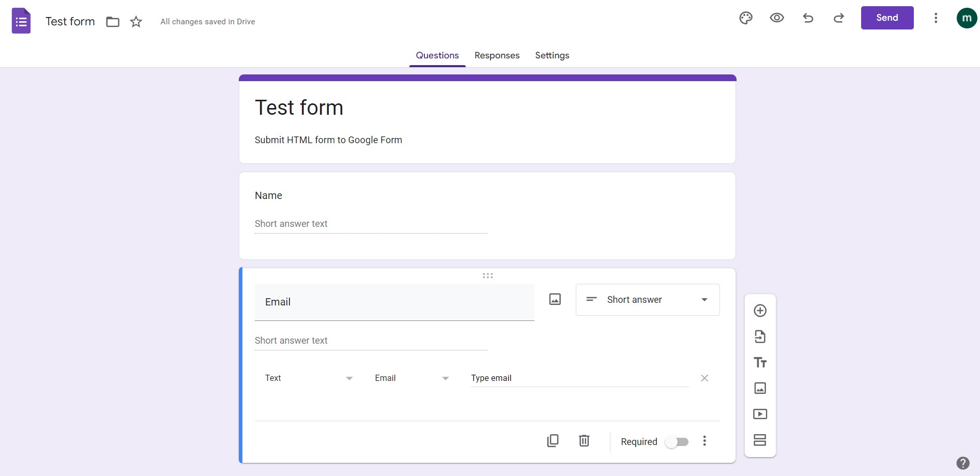Enable the Required toggle

[x=677, y=441]
